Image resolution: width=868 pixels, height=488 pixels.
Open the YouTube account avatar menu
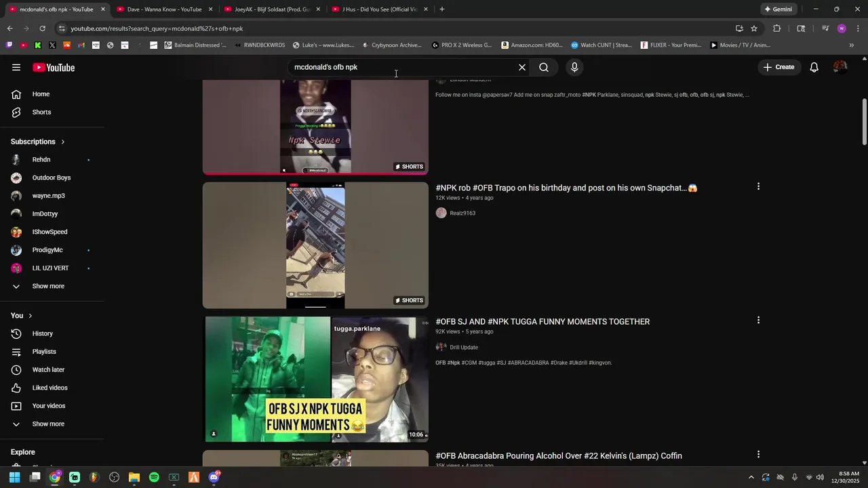click(840, 67)
